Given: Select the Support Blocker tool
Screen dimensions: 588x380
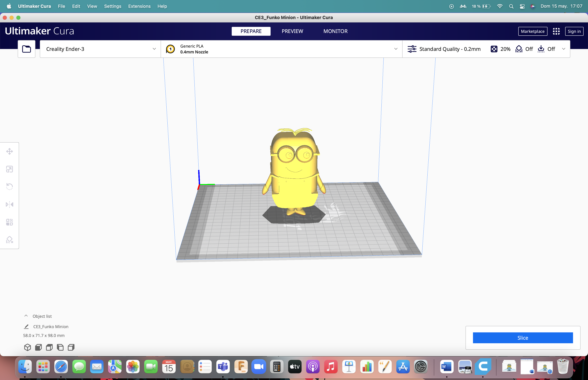Looking at the screenshot, I should tap(9, 240).
